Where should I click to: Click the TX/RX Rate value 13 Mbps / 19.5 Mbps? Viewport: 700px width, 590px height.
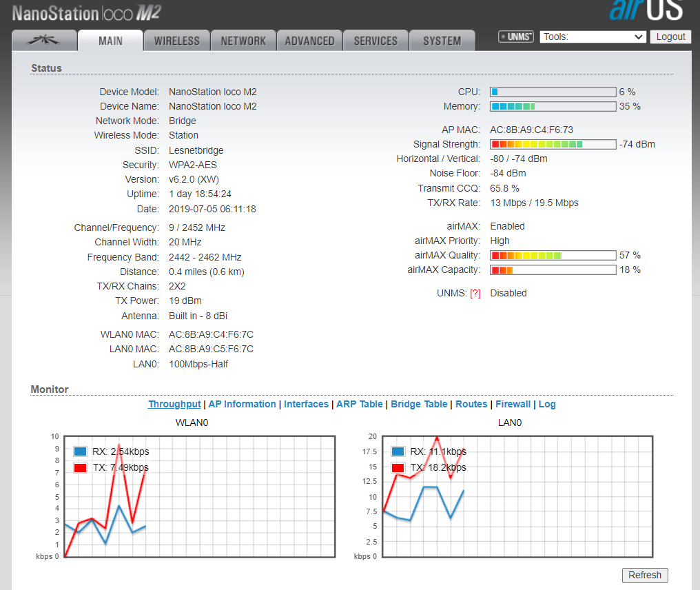point(535,203)
